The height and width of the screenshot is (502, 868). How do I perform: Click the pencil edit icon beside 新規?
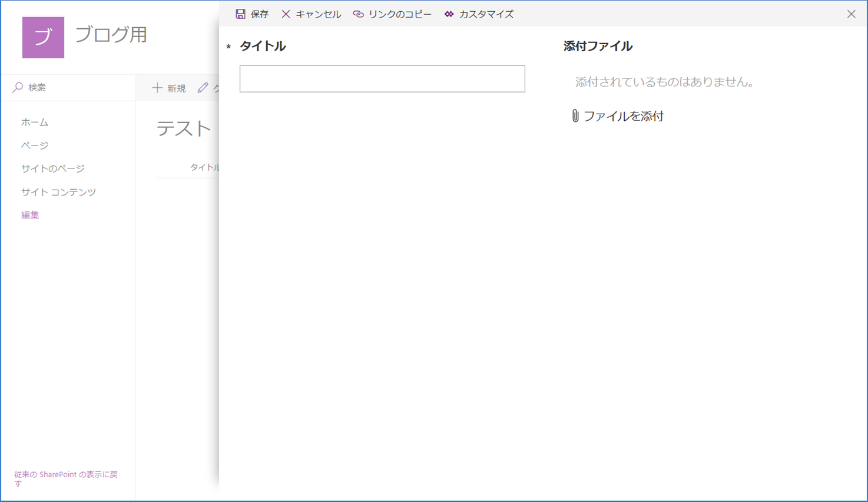[203, 88]
